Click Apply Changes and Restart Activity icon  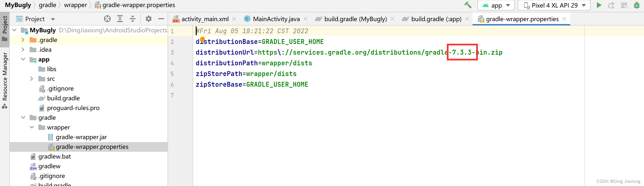611,5
